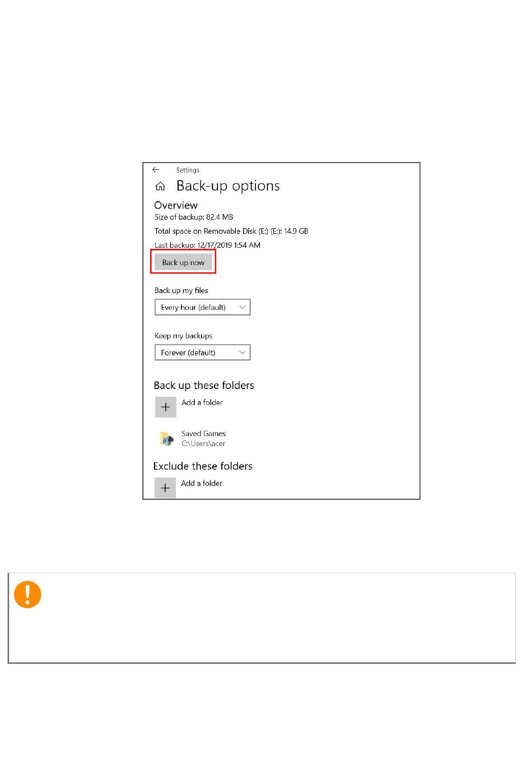Image resolution: width=532 pixels, height=774 pixels.
Task: Click the Total space on Removable Disk line
Action: click(x=231, y=231)
